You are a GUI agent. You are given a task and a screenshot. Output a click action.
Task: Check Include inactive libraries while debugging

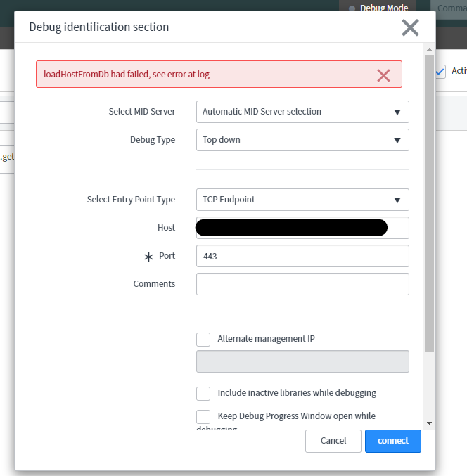click(x=203, y=393)
